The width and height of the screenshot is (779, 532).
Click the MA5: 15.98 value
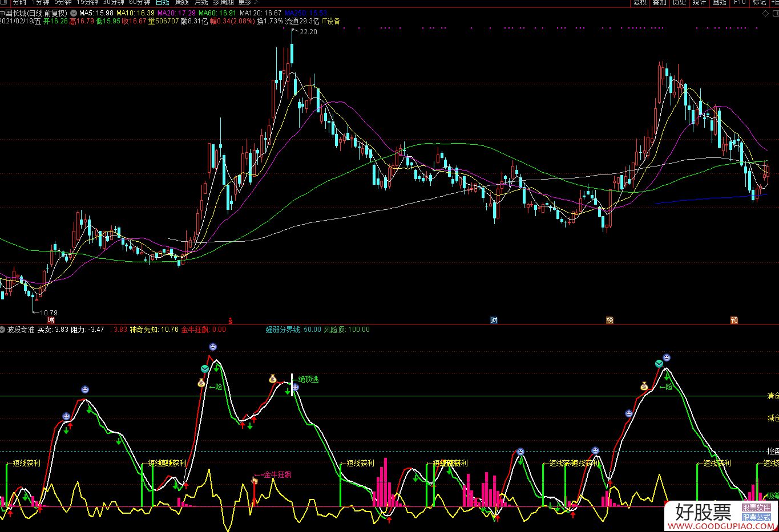96,13
